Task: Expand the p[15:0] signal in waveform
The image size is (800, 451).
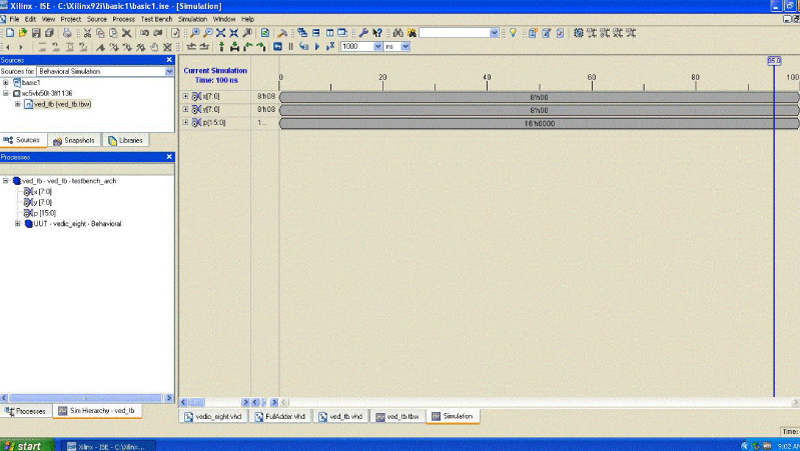Action: 186,123
